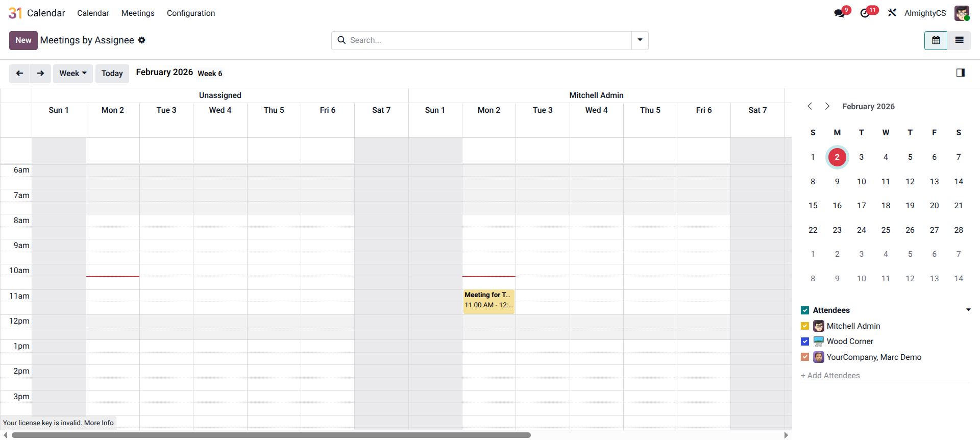Open the Meetings menu
This screenshot has height=440, width=980.
pyautogui.click(x=138, y=13)
